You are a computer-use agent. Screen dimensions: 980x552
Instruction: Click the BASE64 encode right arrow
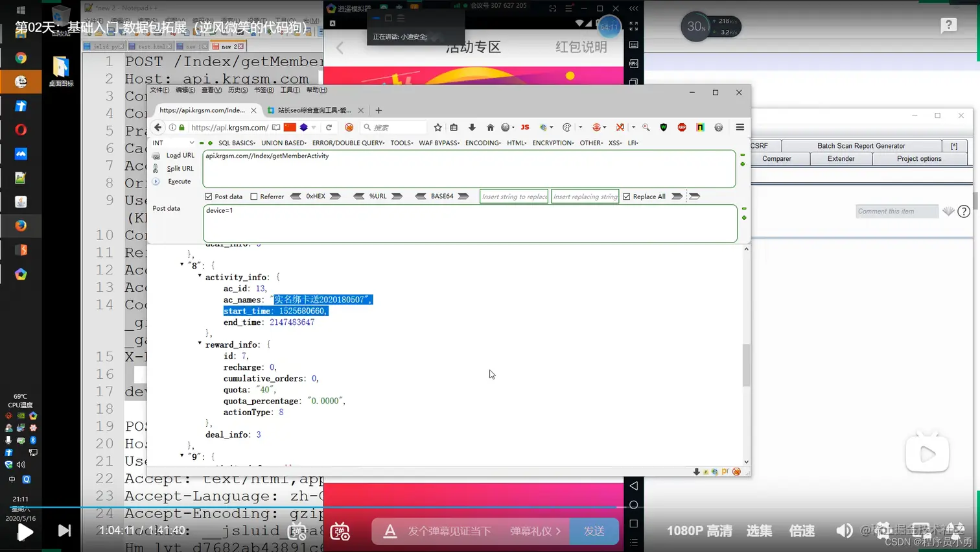(463, 197)
